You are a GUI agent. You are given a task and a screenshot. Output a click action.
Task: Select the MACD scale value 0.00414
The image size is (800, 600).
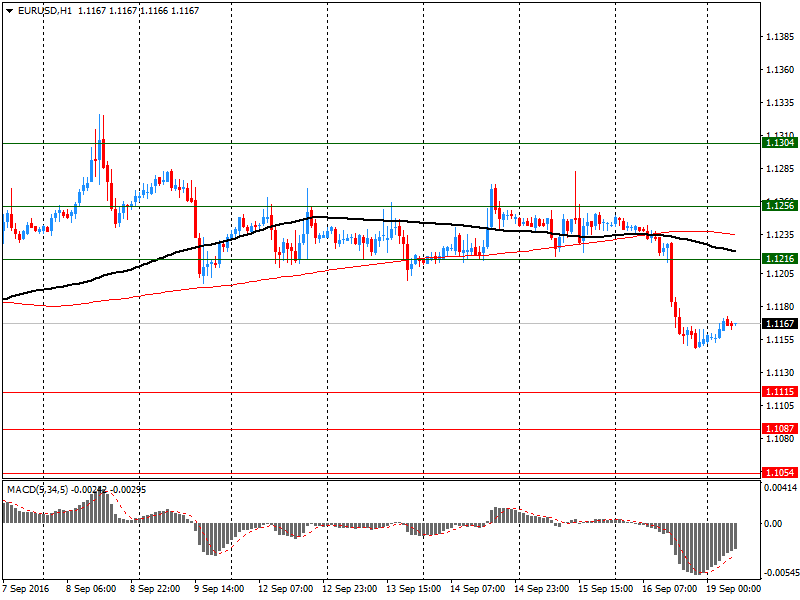tap(780, 488)
